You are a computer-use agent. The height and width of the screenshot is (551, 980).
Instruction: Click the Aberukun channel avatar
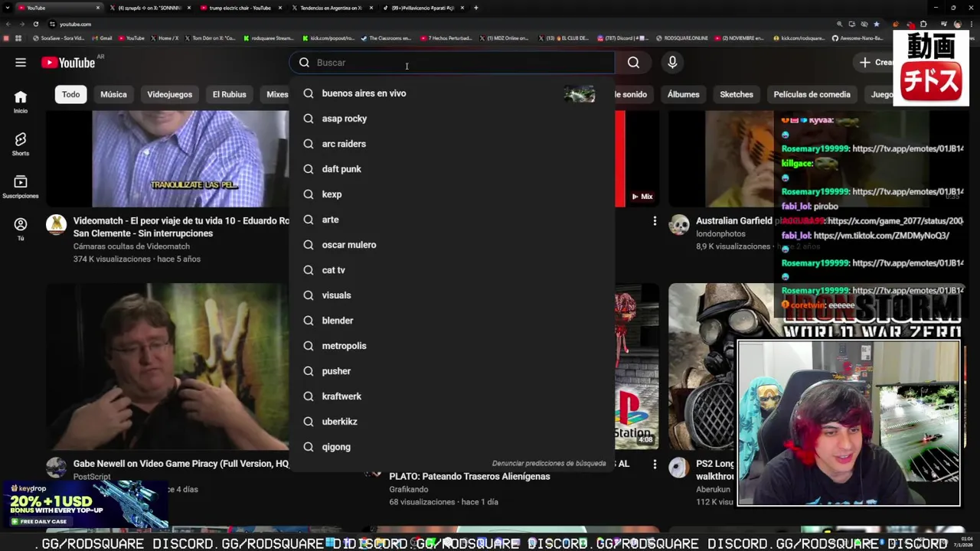[x=679, y=467]
